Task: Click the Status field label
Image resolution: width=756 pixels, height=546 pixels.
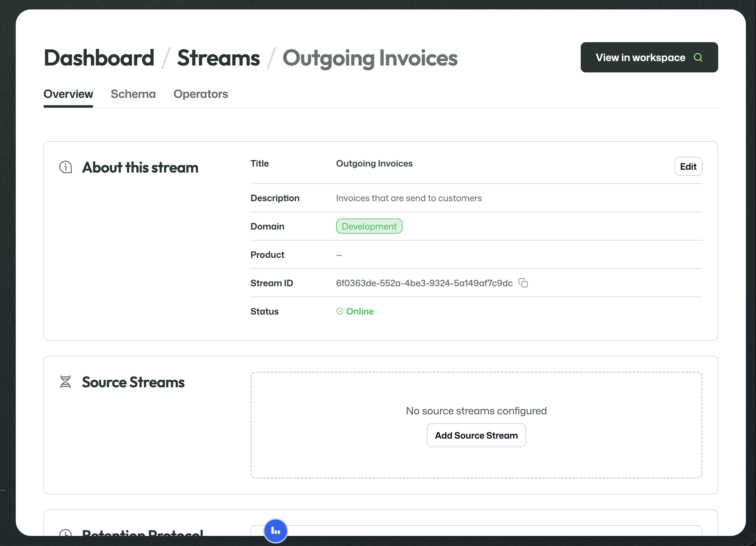Action: [x=264, y=311]
